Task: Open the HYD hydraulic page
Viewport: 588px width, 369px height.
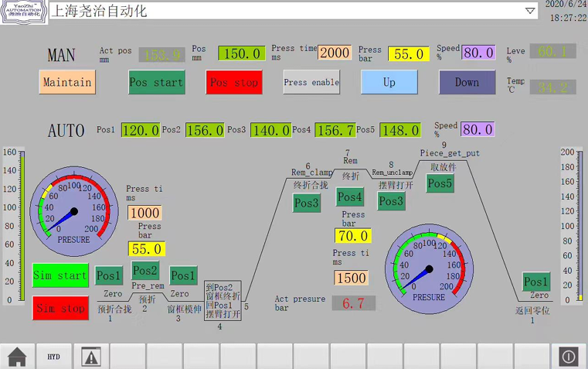Action: tap(53, 357)
